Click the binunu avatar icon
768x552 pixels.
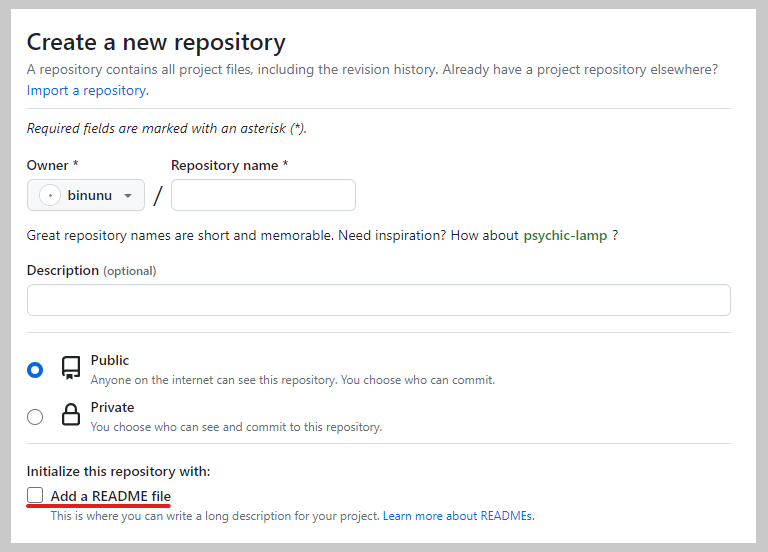(49, 195)
